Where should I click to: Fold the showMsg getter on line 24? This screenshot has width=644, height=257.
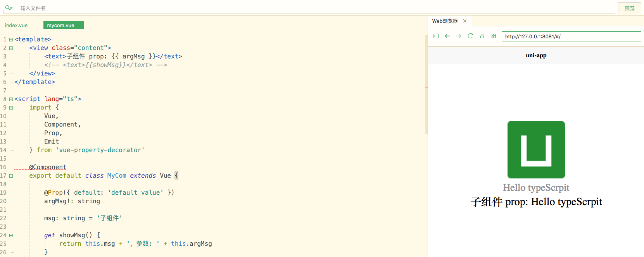pyautogui.click(x=11, y=235)
